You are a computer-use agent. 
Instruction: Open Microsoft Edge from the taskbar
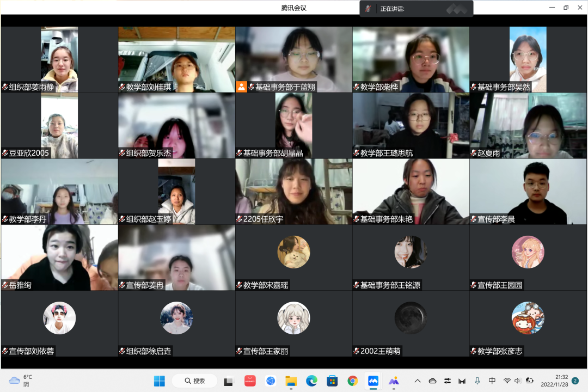(x=311, y=381)
